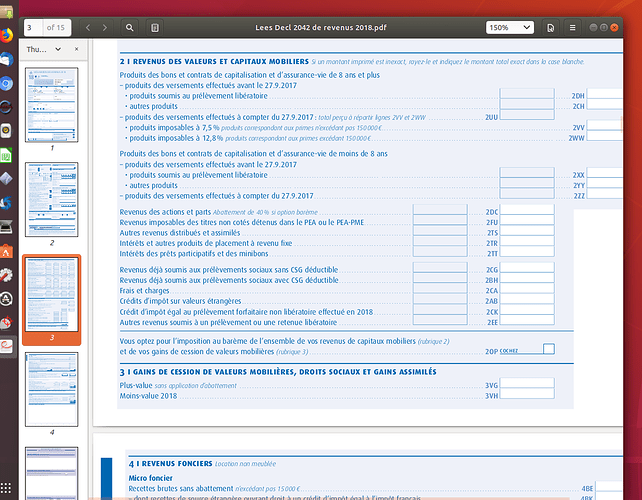This screenshot has width=642, height=500.
Task: Open the Thumbnails sidebar view dropdown
Action: (44, 49)
